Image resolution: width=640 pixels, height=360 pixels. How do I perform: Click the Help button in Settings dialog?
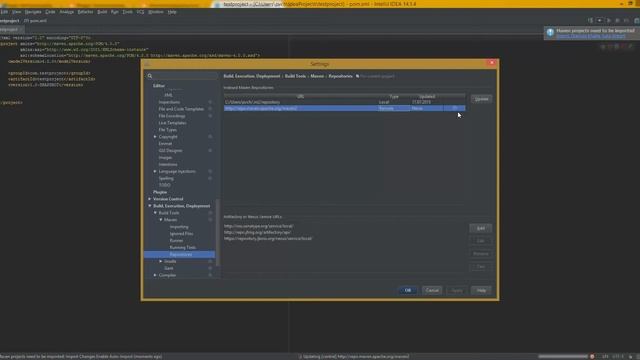[x=481, y=290]
